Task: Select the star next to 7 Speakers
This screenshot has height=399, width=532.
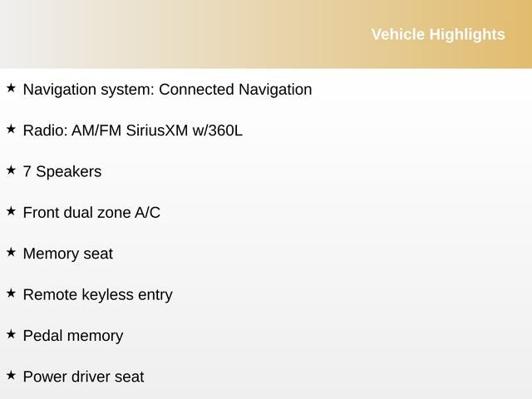Action: pos(11,170)
